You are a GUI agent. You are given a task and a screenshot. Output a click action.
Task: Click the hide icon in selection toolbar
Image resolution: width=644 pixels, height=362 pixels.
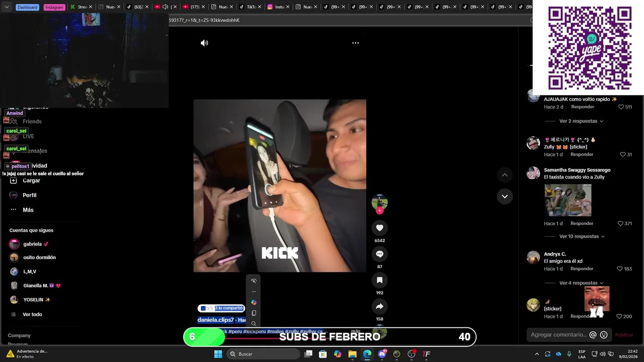[254, 281]
